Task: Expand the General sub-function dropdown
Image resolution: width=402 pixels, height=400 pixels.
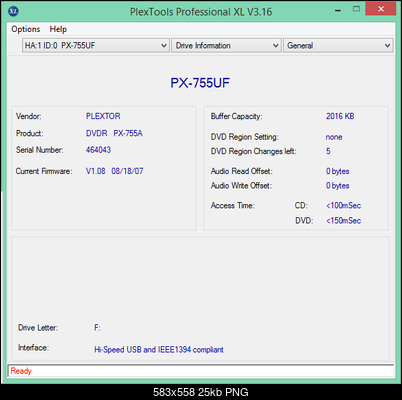Action: [x=338, y=45]
